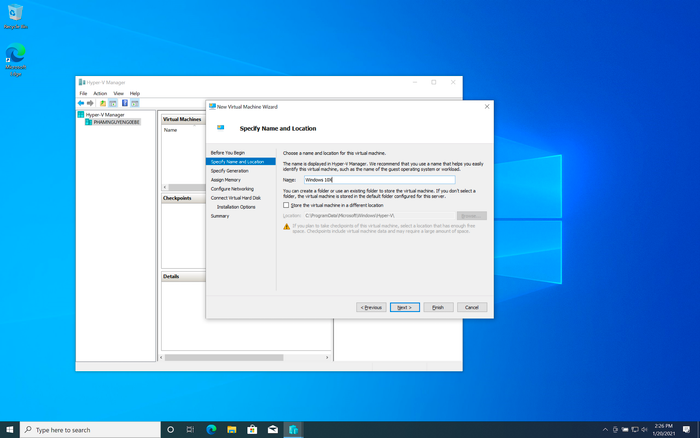Click the horizontal scrollbar in Hyper-V Manager center pane
The height and width of the screenshot is (438, 700).
[224, 358]
